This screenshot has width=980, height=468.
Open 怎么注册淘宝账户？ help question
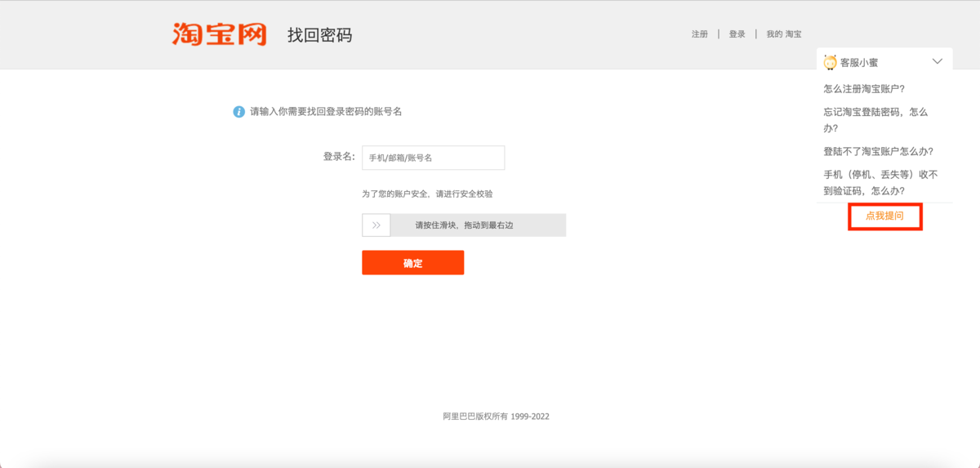click(864, 89)
